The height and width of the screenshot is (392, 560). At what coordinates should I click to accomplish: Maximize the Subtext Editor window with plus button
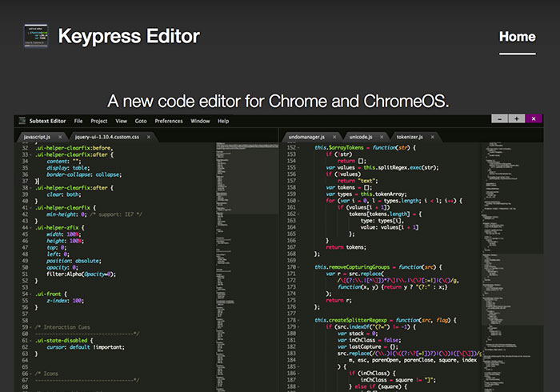point(517,118)
